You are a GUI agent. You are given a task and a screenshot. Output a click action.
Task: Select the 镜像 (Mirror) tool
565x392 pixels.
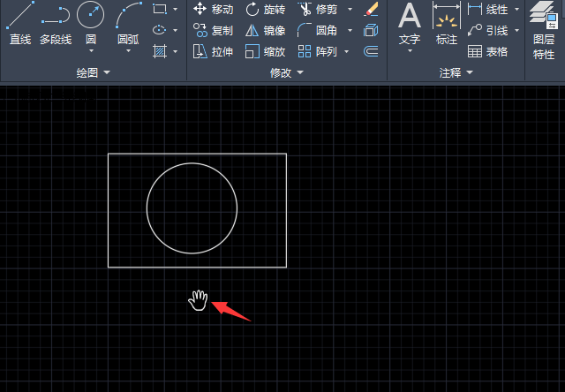(266, 30)
